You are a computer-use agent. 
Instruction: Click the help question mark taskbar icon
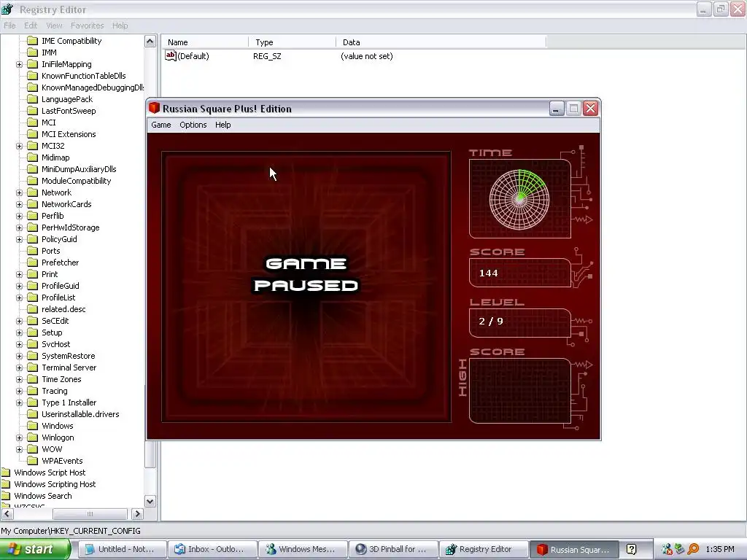631,550
